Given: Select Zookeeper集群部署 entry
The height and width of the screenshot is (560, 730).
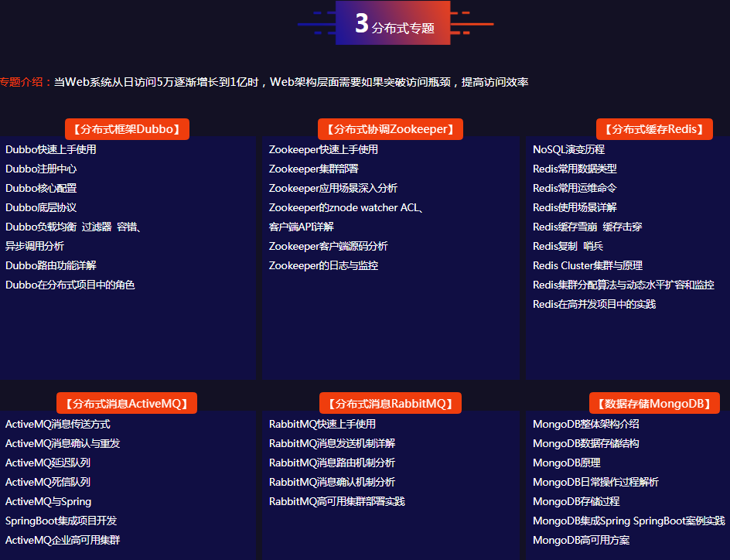Looking at the screenshot, I should (314, 169).
